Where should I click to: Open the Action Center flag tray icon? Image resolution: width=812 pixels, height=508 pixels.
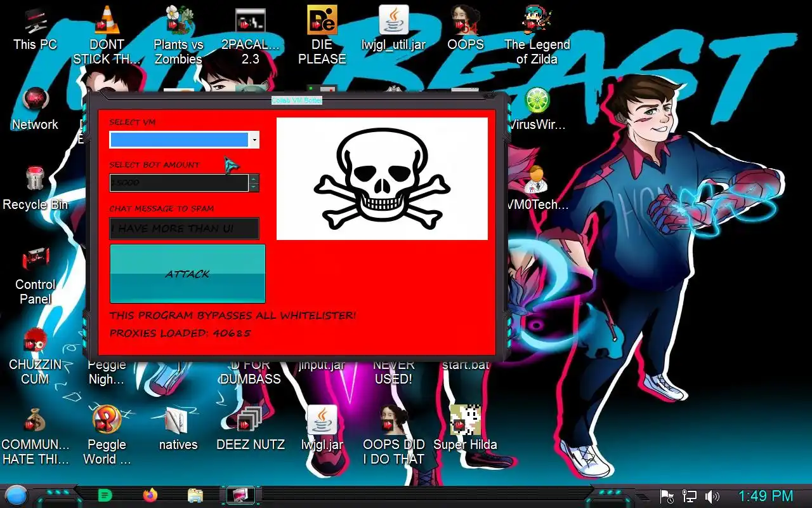(x=667, y=496)
